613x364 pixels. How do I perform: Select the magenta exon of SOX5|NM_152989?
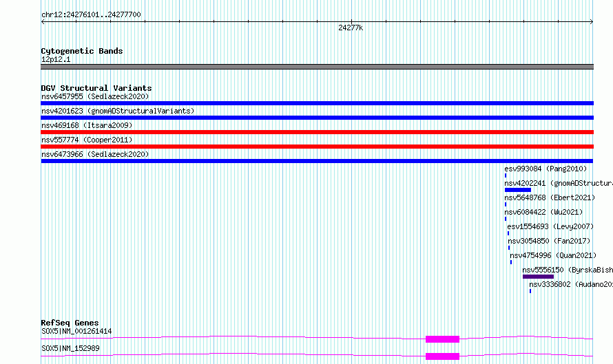click(x=443, y=356)
